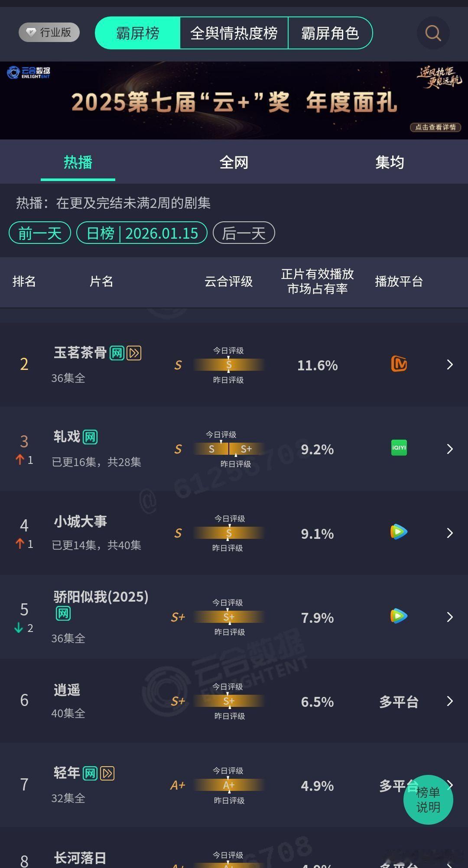
Task: Click the 行业版 badge in the header
Action: pos(49,32)
